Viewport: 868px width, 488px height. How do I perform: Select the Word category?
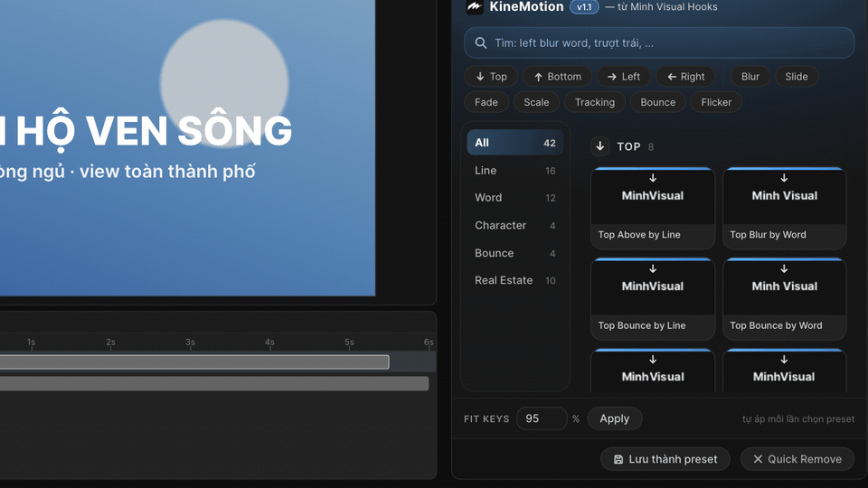click(x=514, y=198)
